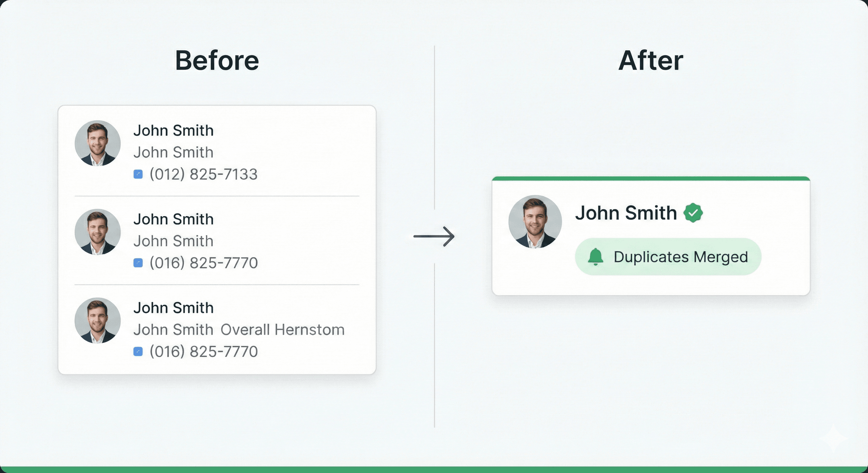Click the third John Smith avatar photo

[98, 320]
